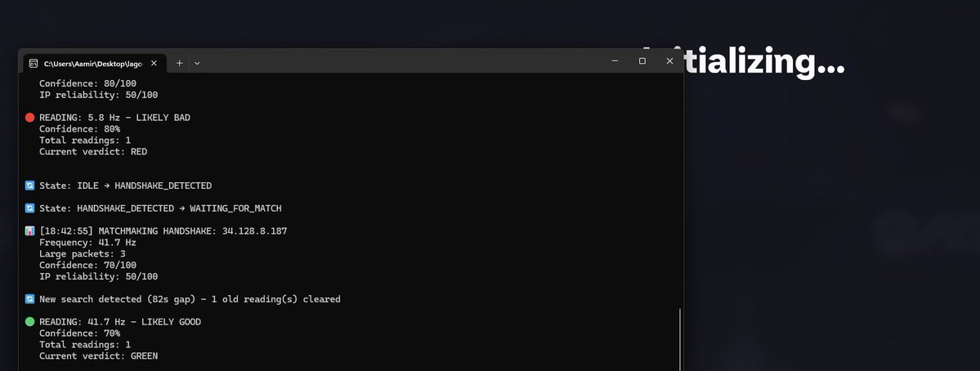Click the text 'READING: 5.8 Hz – LIKELY BAD'
Screen dimensions: 980x371
coord(114,118)
